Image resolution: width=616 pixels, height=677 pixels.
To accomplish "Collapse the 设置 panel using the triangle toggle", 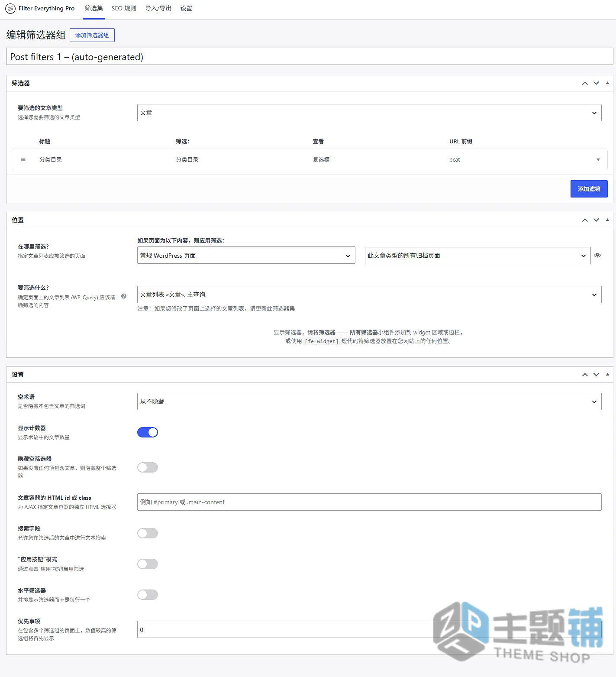I will click(607, 375).
